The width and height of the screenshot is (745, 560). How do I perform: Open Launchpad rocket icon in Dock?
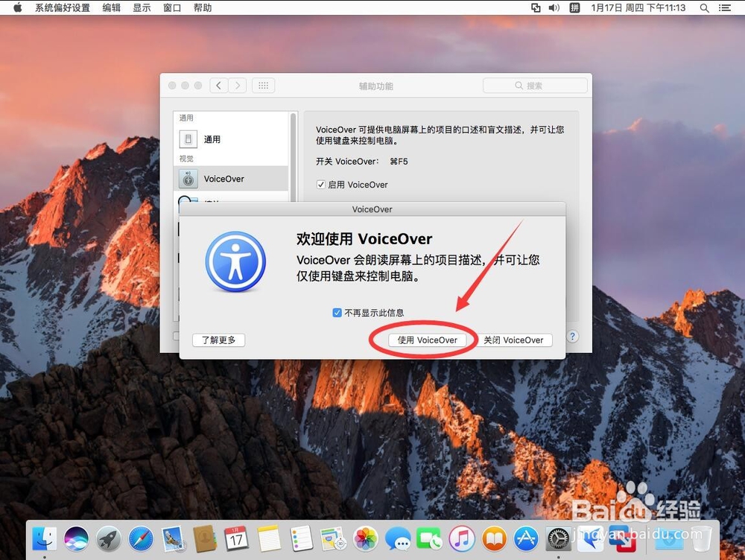[x=109, y=539]
